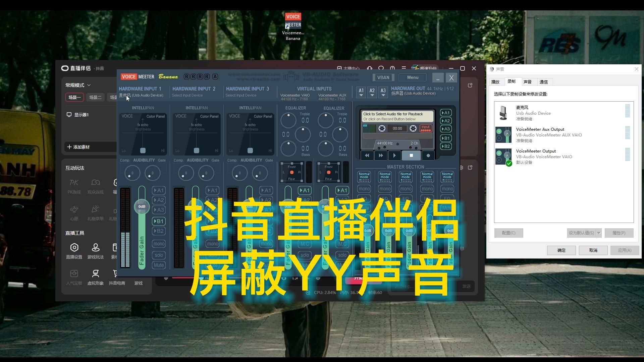Click Hardware Input 1 Gate knob
Screen dimensions: 644x362
[152, 173]
